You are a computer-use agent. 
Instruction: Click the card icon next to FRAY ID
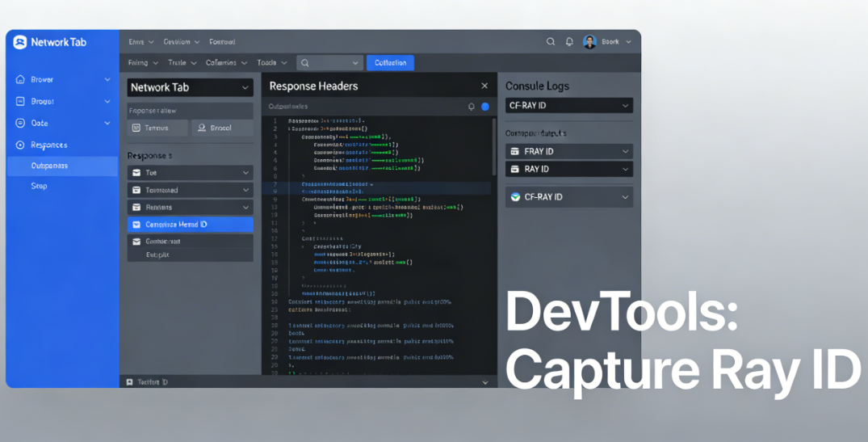(515, 152)
